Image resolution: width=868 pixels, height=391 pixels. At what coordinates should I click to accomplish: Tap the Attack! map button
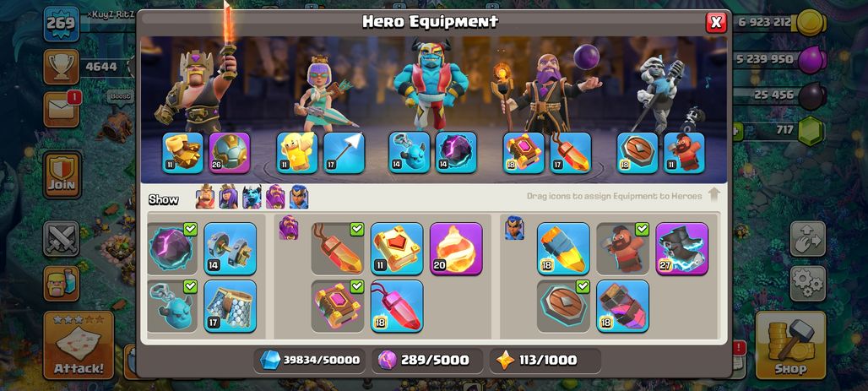click(79, 345)
